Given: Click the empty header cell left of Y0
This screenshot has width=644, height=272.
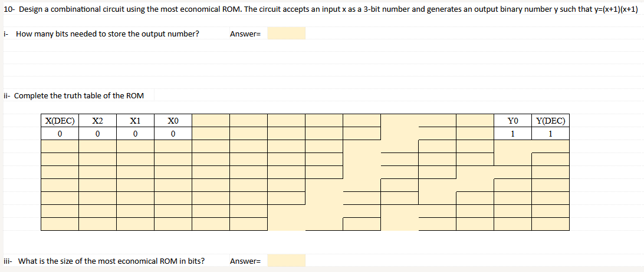Looking at the screenshot, I should click(475, 121).
